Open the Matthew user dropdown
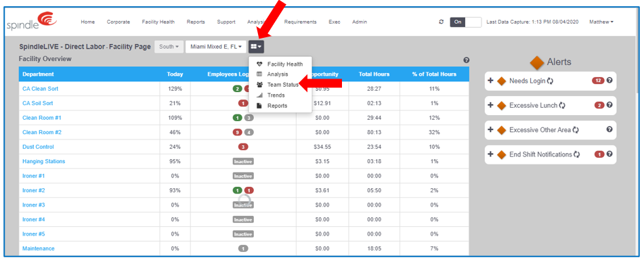Viewport: 644px width, 262px height. (601, 22)
